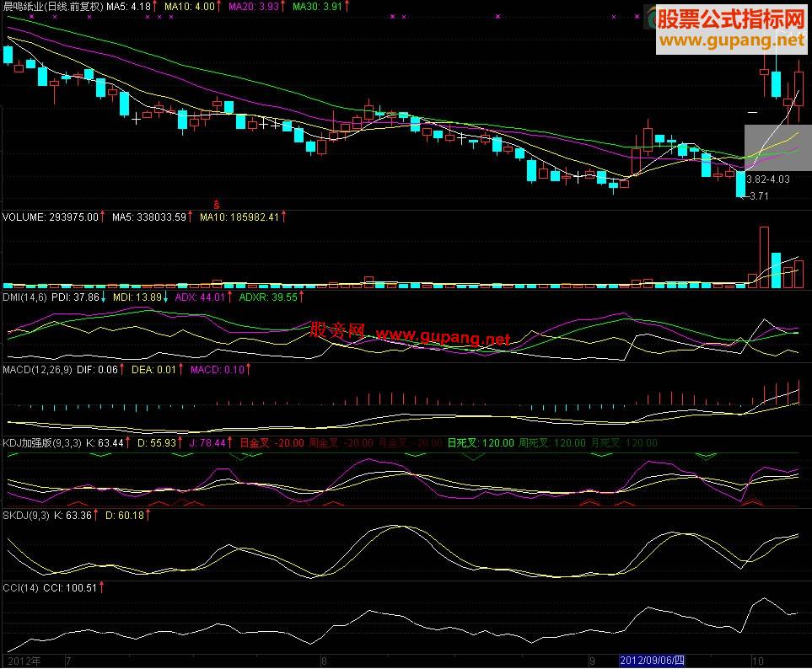Click the stock title 晨鸣纸业(日线.前复权)

coord(53,7)
